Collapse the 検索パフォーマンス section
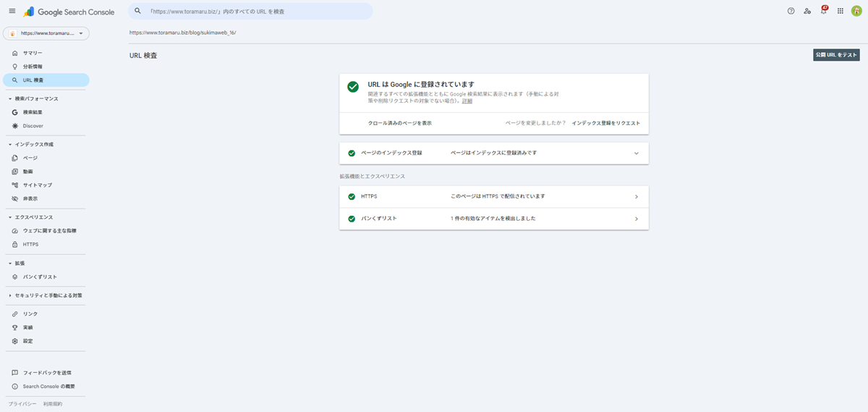The width and height of the screenshot is (868, 412). click(x=9, y=98)
